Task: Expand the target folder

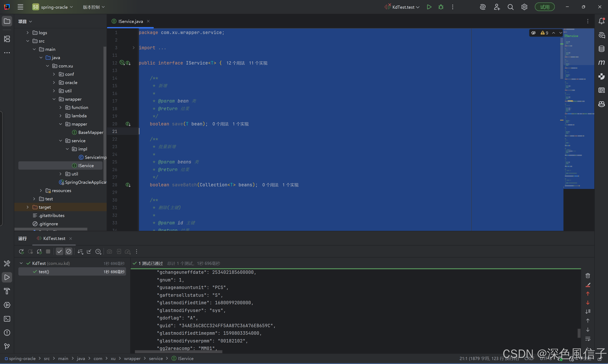Action: click(x=28, y=207)
